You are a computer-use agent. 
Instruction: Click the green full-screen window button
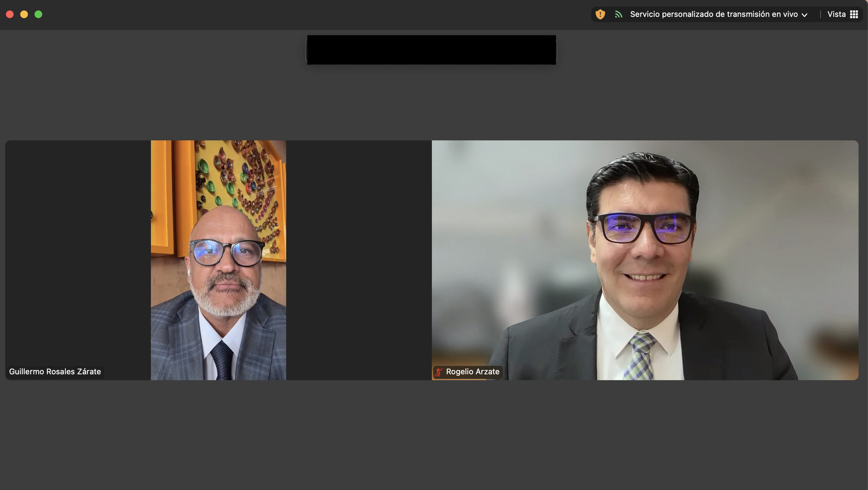tap(38, 14)
